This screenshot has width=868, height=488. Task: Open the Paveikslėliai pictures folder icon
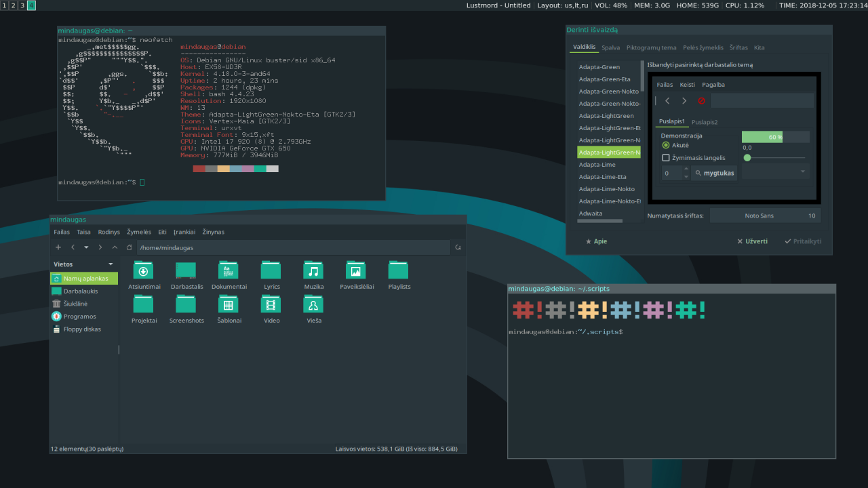[355, 270]
